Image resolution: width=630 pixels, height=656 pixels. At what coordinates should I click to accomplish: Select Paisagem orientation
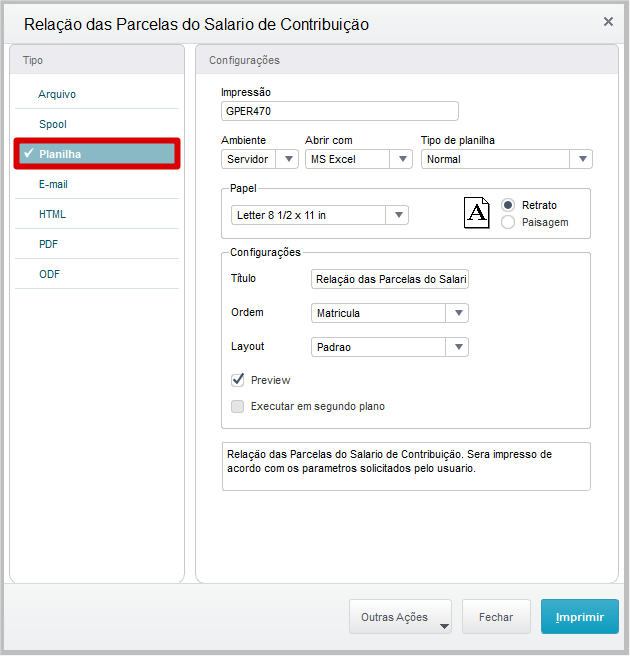coord(508,222)
